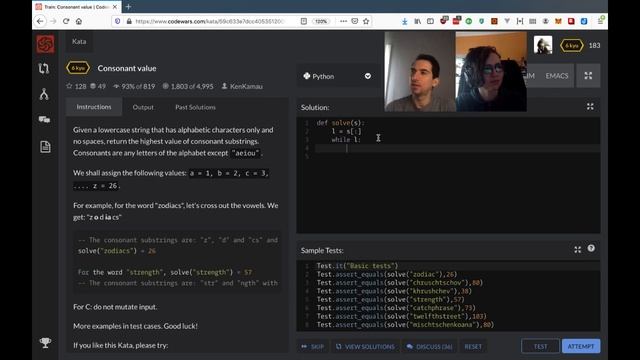Image resolution: width=640 pixels, height=360 pixels.
Task: Open the user avatar in the header
Action: click(543, 45)
